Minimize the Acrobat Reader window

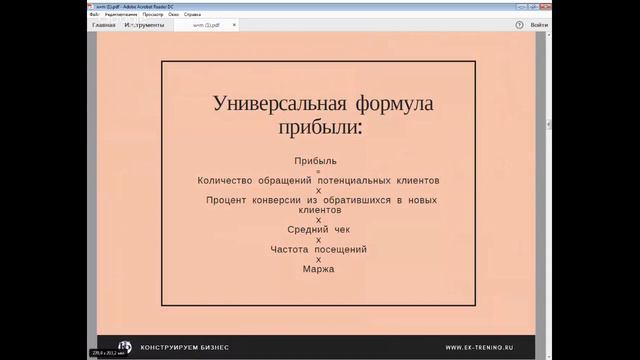(x=521, y=7)
